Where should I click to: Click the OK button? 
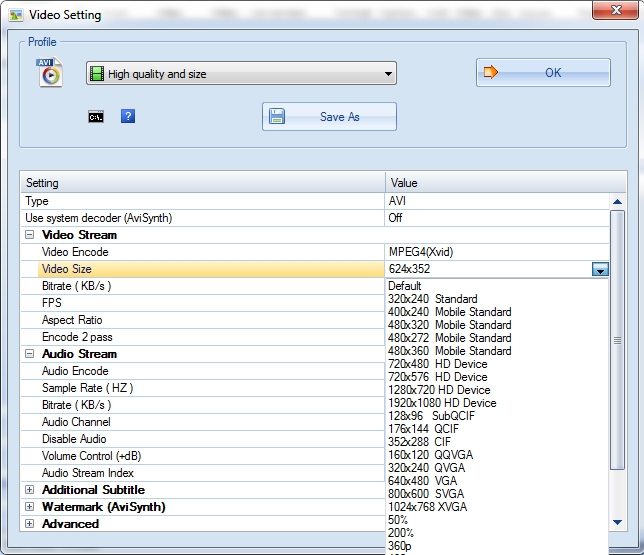click(543, 73)
